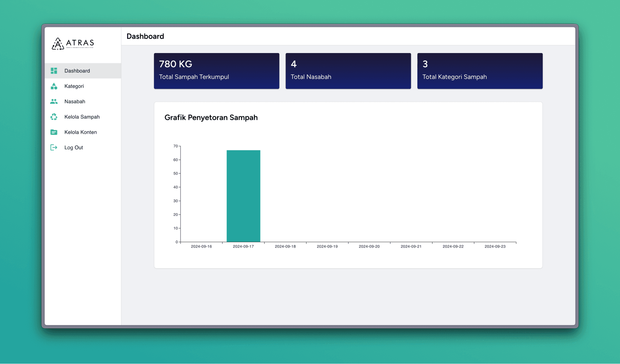The height and width of the screenshot is (364, 620).
Task: Click the Kelola Sampah recycle icon
Action: (x=54, y=117)
